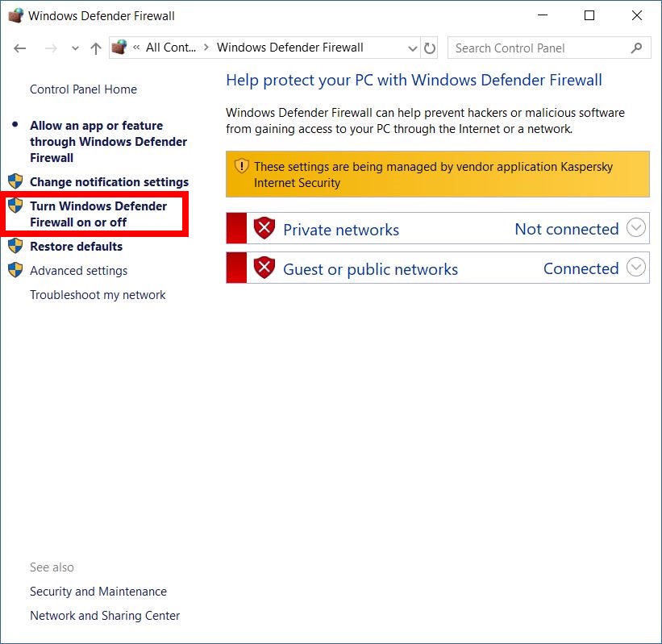
Task: Expand Guest or public networks chevron
Action: click(636, 267)
